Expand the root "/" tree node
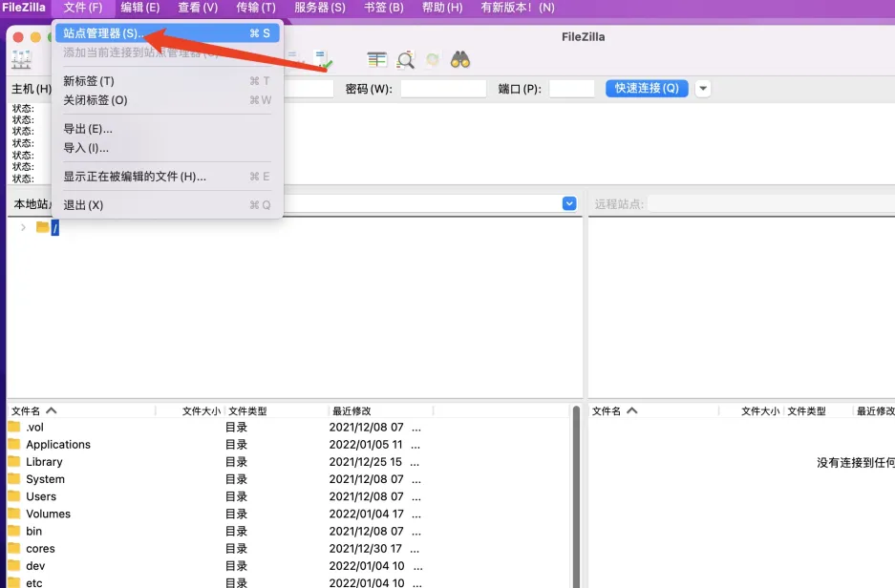 point(23,227)
